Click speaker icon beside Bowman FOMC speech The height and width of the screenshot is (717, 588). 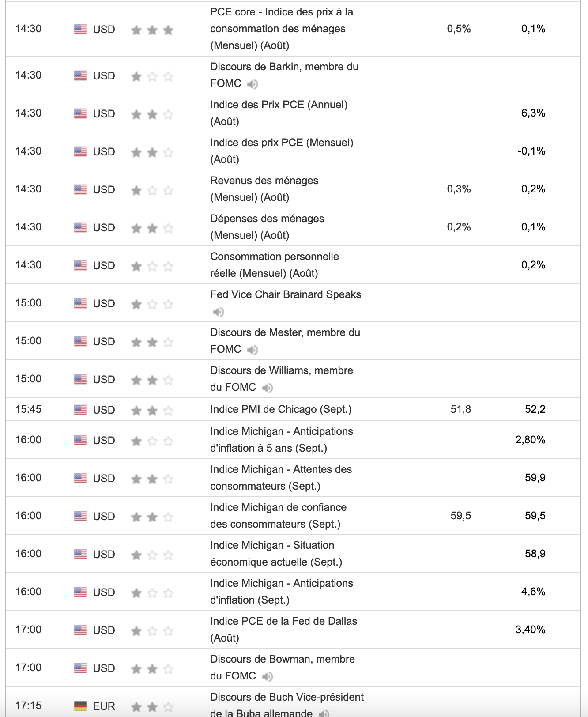click(x=268, y=676)
